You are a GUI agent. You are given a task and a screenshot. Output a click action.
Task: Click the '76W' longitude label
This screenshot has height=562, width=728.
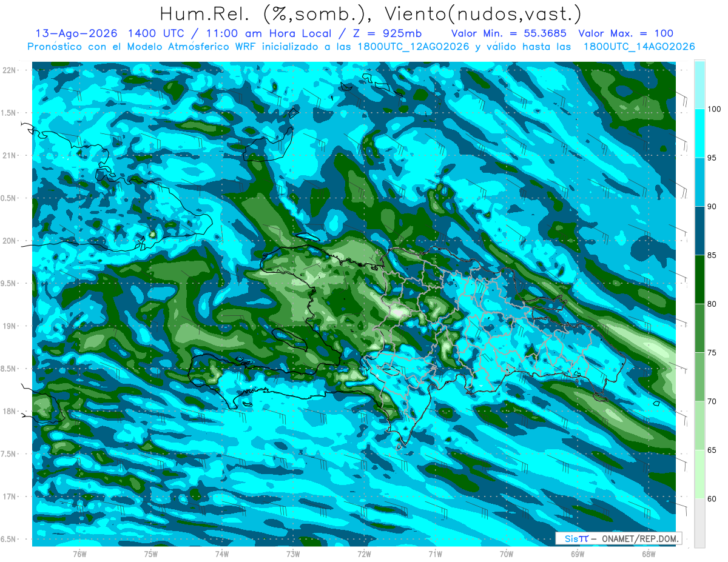[x=79, y=554]
